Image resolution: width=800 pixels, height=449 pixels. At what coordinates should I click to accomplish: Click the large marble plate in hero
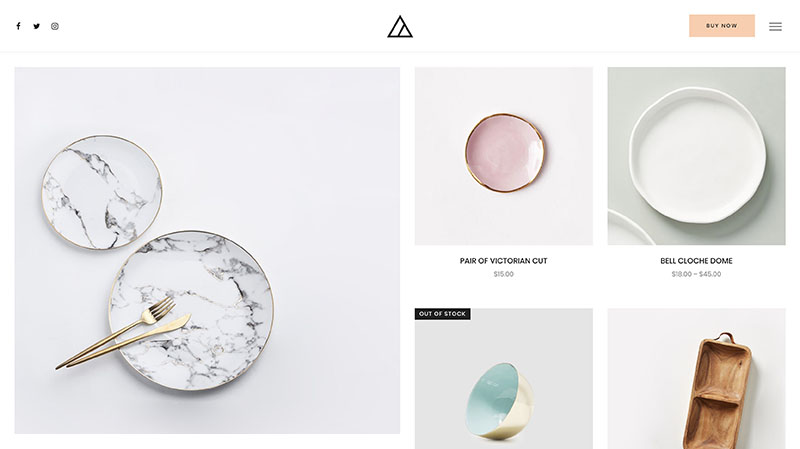tap(191, 310)
